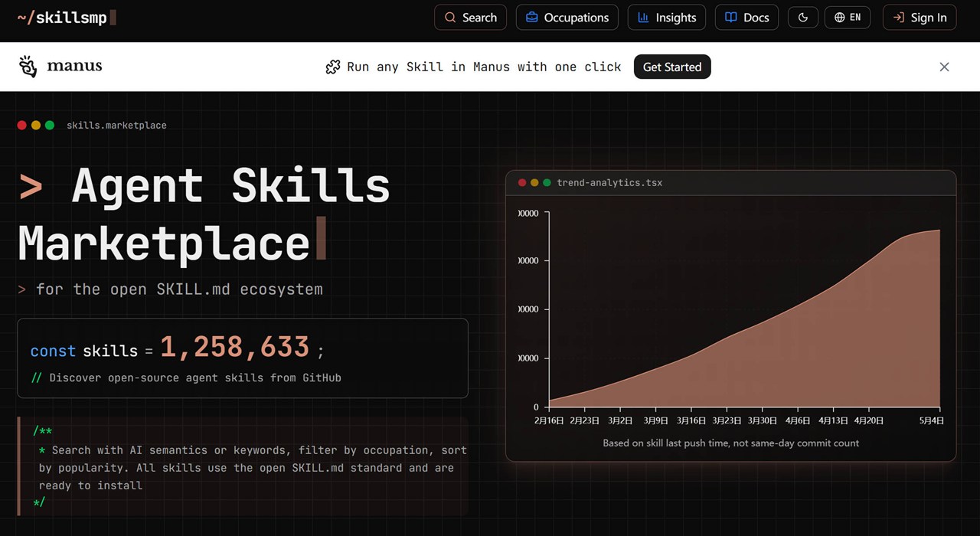The height and width of the screenshot is (536, 980).
Task: Click the green dot of trend-analytics.tsx window
Action: 547,182
